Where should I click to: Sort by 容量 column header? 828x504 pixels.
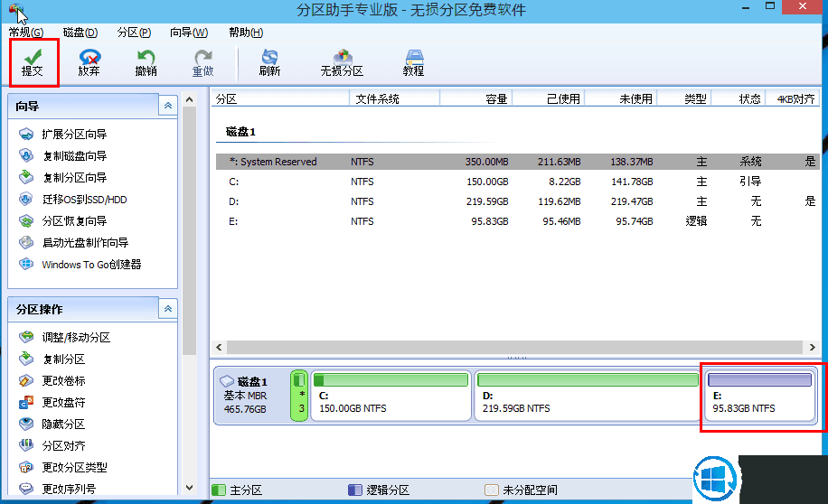[475, 98]
